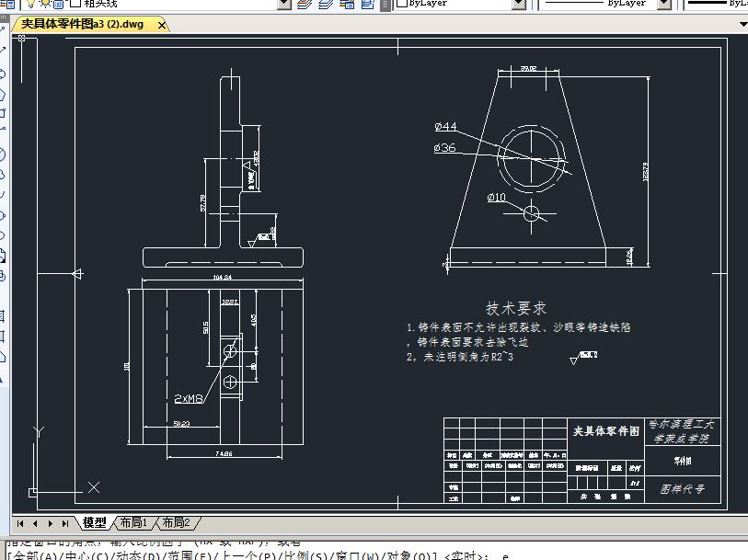The height and width of the screenshot is (560, 748).
Task: Jump to first layout tab arrow
Action: [x=20, y=523]
